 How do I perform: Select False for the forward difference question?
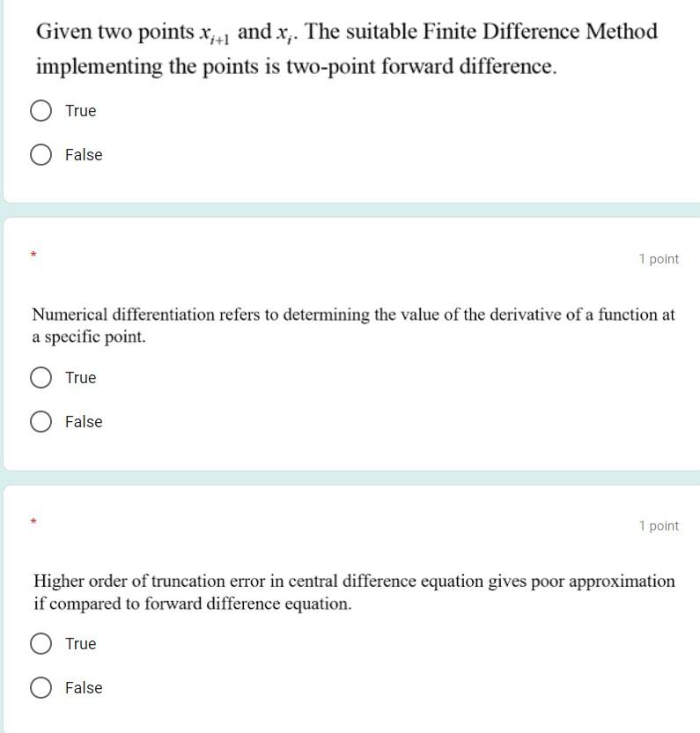coord(41,155)
